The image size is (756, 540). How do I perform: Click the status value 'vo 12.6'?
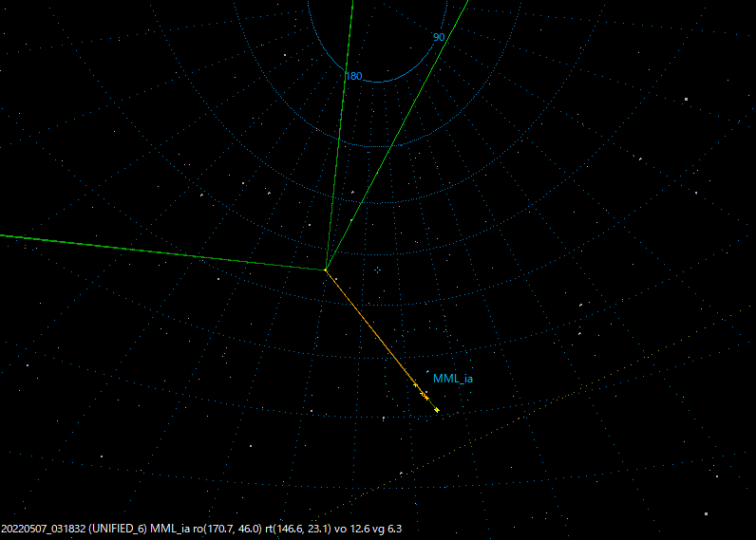pyautogui.click(x=350, y=529)
